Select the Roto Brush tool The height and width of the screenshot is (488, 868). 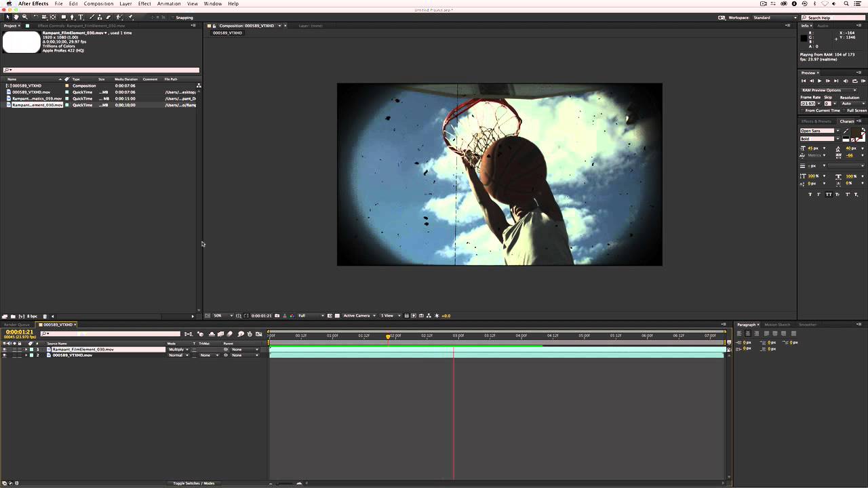pyautogui.click(x=119, y=17)
